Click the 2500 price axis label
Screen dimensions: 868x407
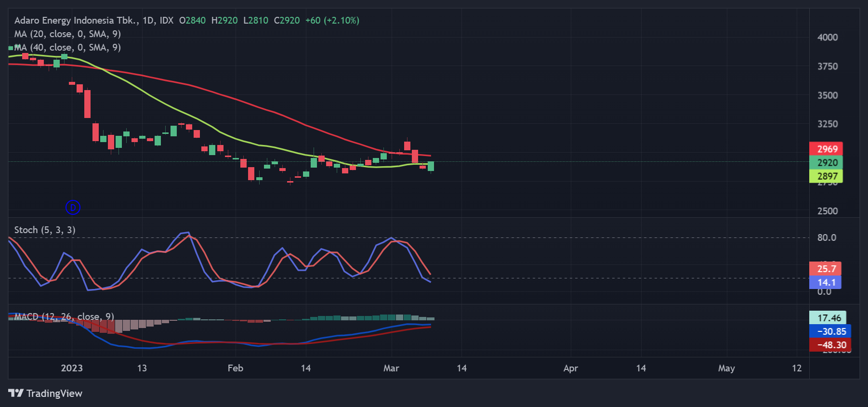point(828,211)
